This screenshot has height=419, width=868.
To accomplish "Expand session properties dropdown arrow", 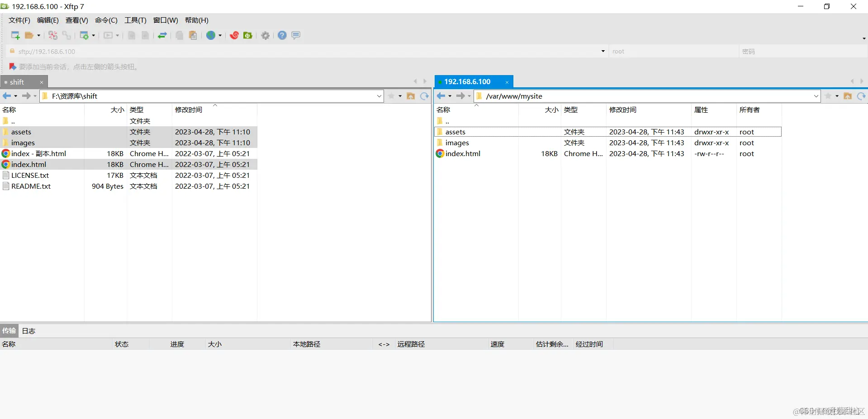I will 94,35.
